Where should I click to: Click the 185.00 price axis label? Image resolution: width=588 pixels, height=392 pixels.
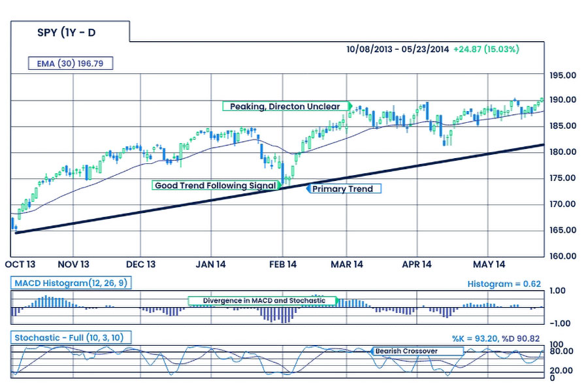563,126
